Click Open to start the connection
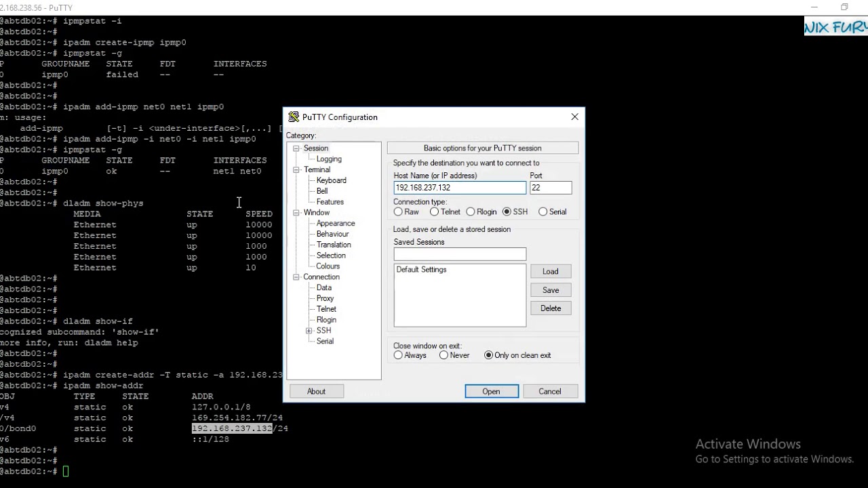This screenshot has width=868, height=488. [x=492, y=392]
